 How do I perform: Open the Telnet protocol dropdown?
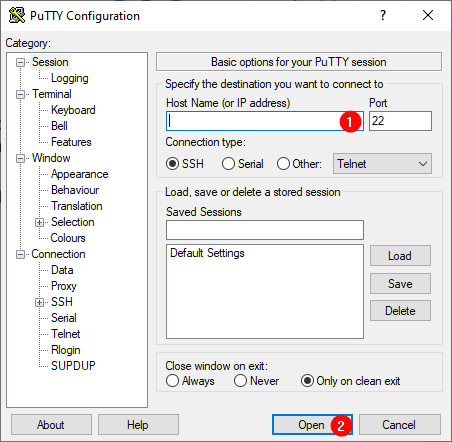point(382,164)
